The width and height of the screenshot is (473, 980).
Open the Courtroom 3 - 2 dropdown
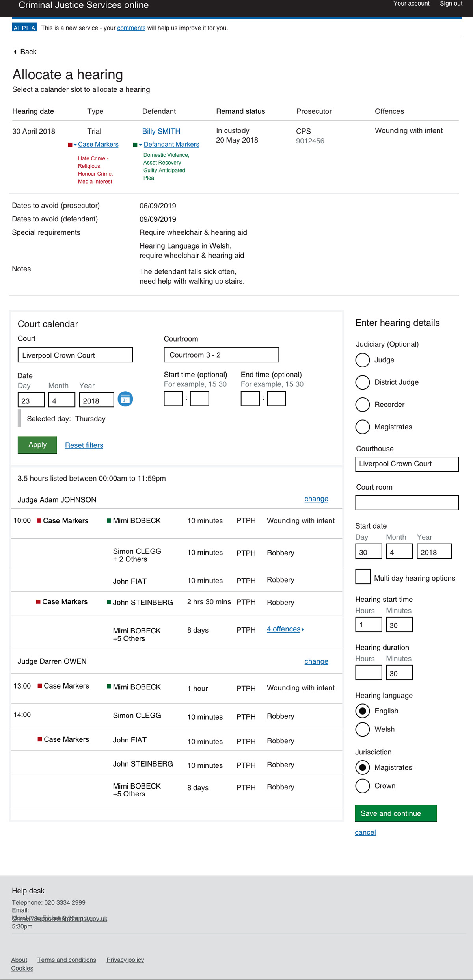221,355
